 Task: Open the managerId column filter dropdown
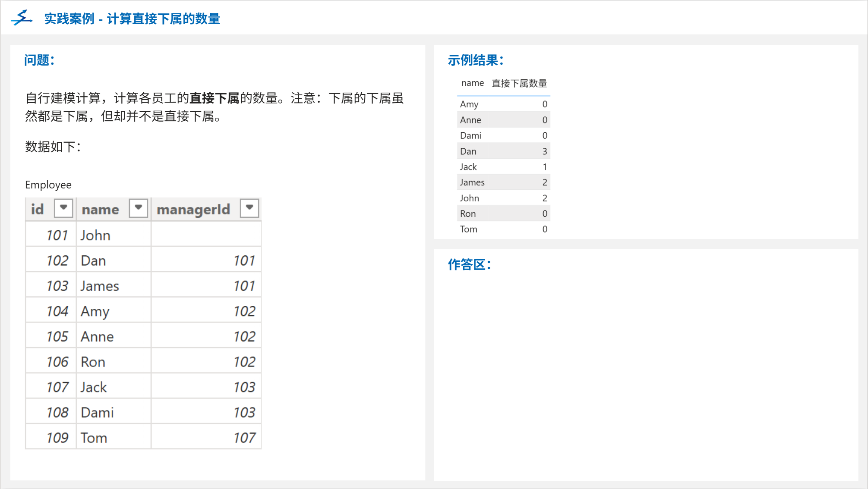pos(249,208)
